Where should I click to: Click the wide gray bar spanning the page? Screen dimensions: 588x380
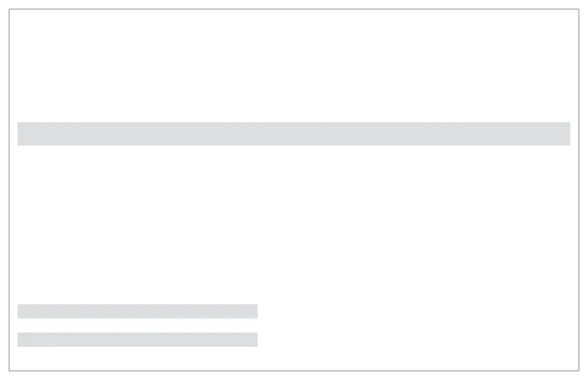tap(294, 134)
